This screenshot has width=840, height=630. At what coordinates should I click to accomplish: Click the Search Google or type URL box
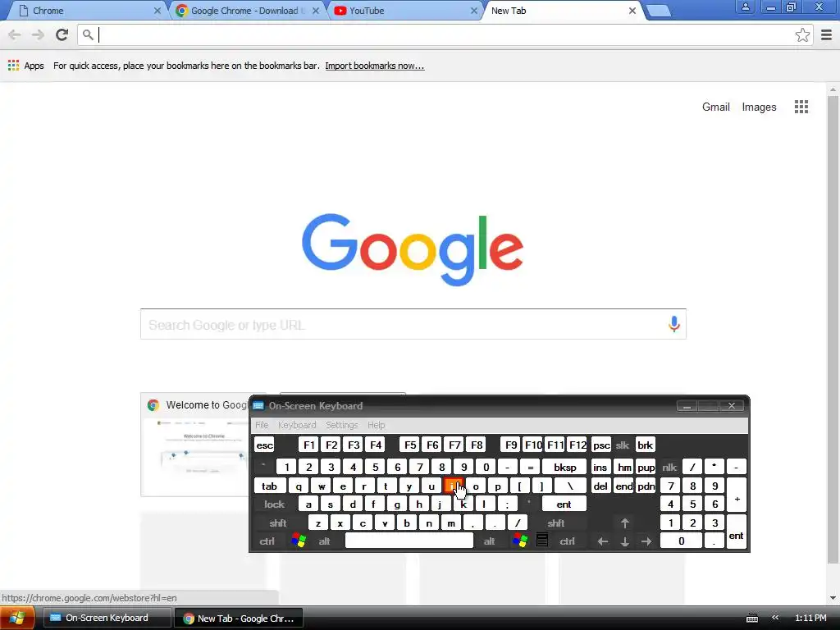click(413, 324)
